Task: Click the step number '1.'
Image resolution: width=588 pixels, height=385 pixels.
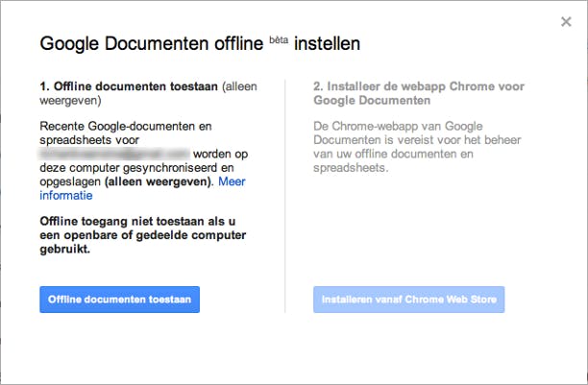Action: pos(45,86)
